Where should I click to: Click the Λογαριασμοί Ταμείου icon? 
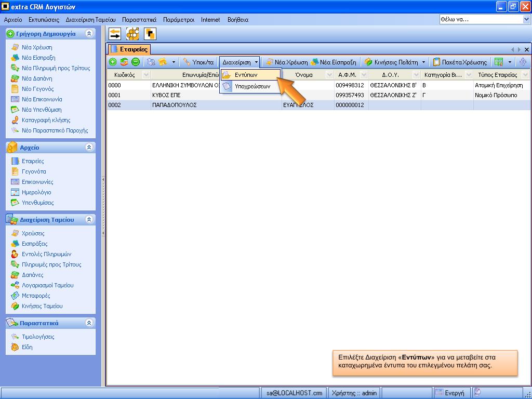pyautogui.click(x=15, y=285)
